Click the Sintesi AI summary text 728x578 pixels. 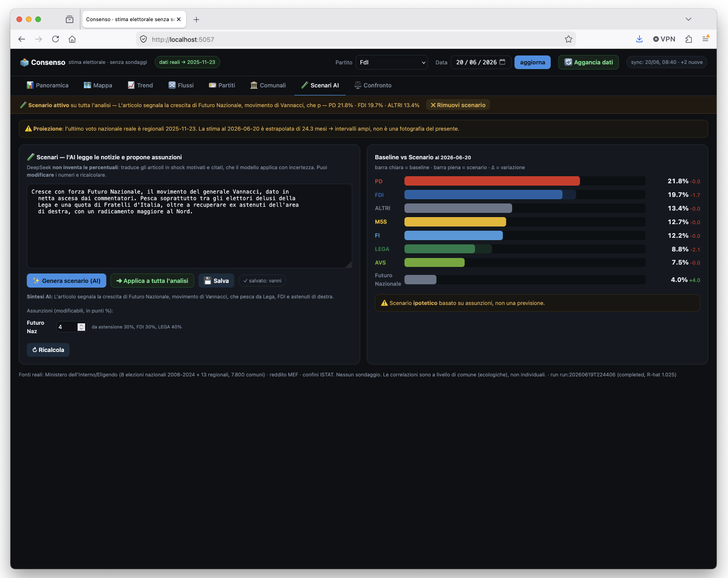(180, 297)
